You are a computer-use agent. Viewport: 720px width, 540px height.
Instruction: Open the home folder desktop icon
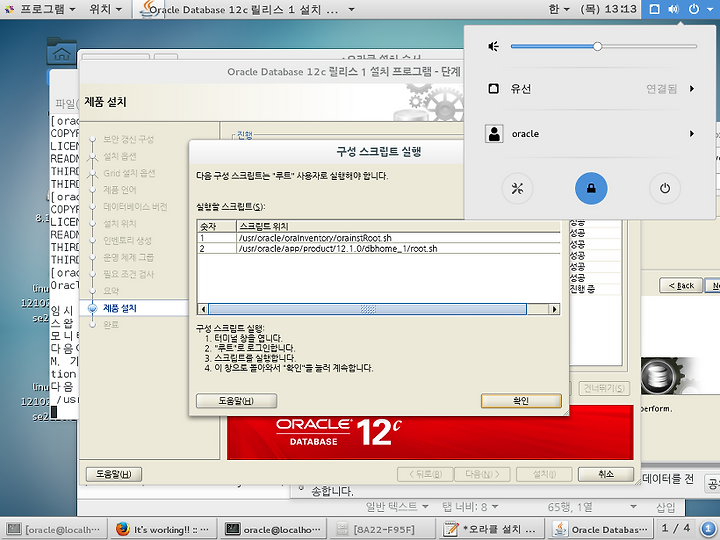coord(61,51)
